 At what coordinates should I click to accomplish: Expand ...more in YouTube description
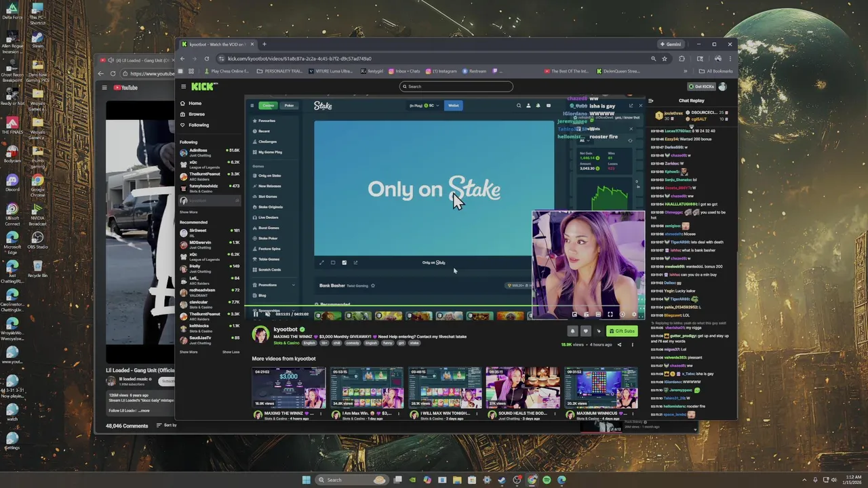point(144,411)
